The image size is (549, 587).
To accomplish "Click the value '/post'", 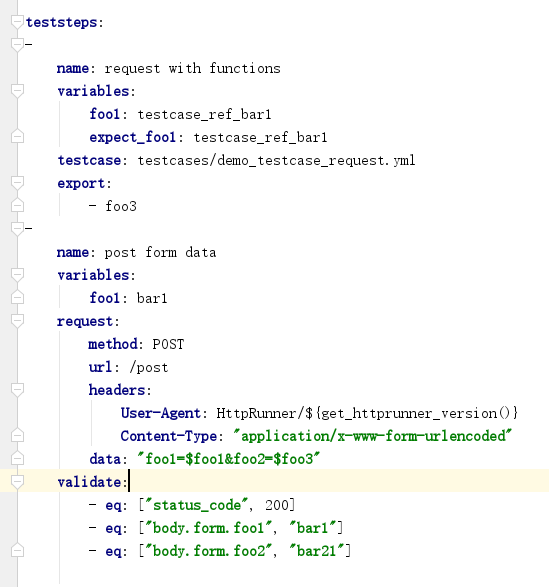I will [149, 367].
